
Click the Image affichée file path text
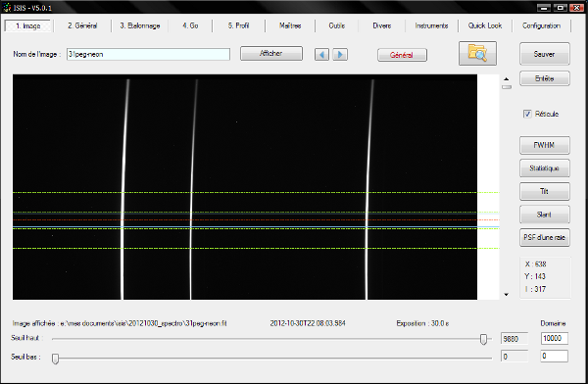click(120, 323)
